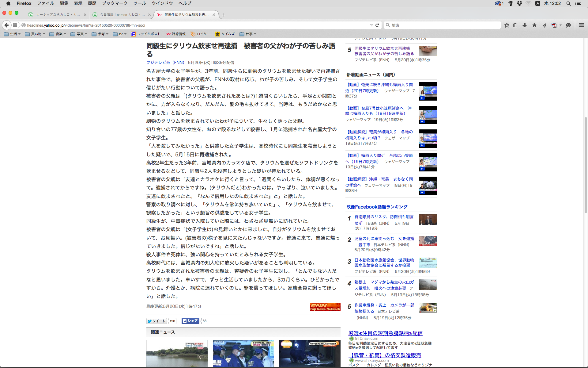Click the back navigation arrow
Screen dimensions: 588x368
tap(6, 25)
